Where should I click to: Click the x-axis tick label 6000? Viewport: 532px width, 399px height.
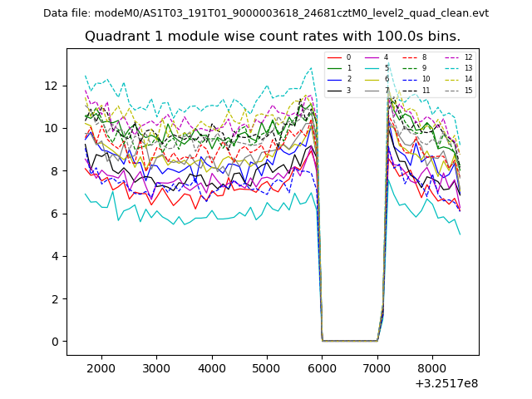click(322, 368)
